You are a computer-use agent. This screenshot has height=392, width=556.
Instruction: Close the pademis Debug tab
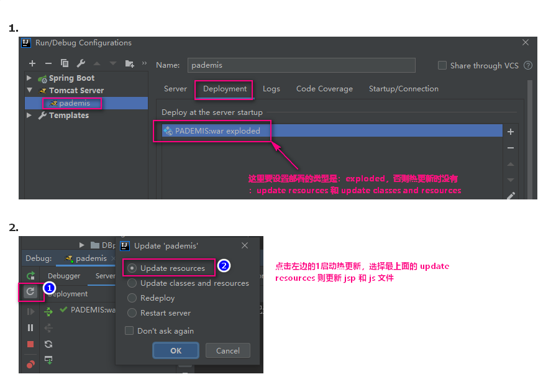(113, 258)
